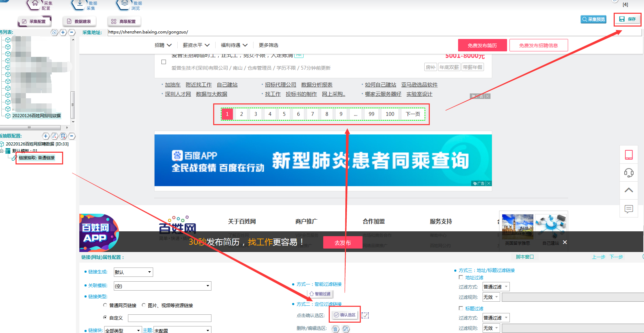Add data extraction via hexagonal database+ icon
The width and height of the screenshot is (644, 333).
tap(63, 136)
